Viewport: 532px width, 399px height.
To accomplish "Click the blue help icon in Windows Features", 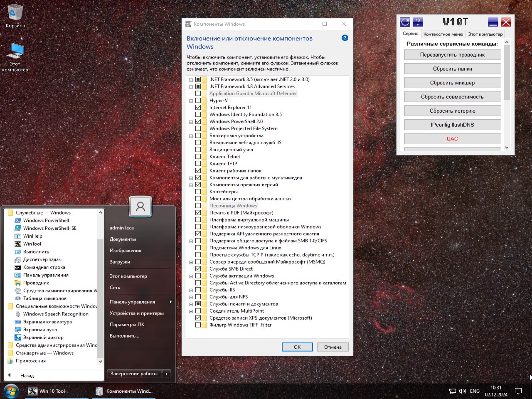I will 345,38.
